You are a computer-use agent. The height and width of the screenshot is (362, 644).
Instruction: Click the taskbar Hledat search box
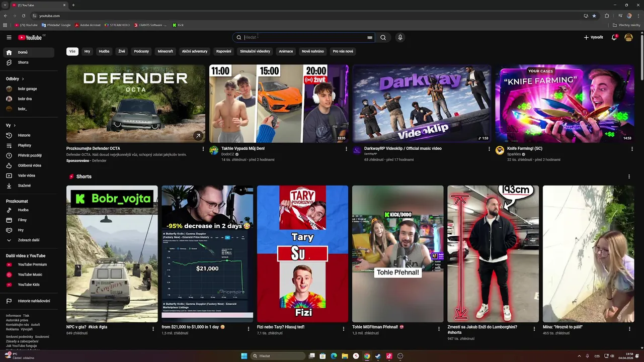coord(278,356)
